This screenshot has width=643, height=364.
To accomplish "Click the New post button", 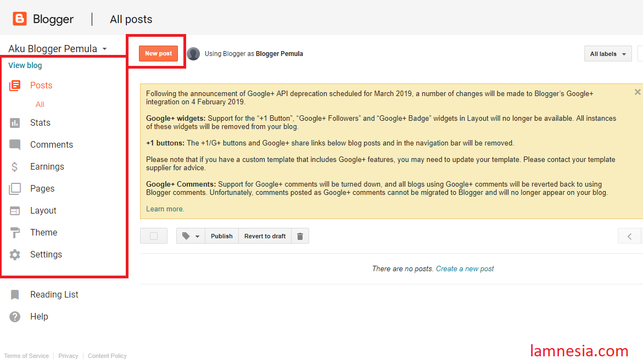I will [158, 54].
